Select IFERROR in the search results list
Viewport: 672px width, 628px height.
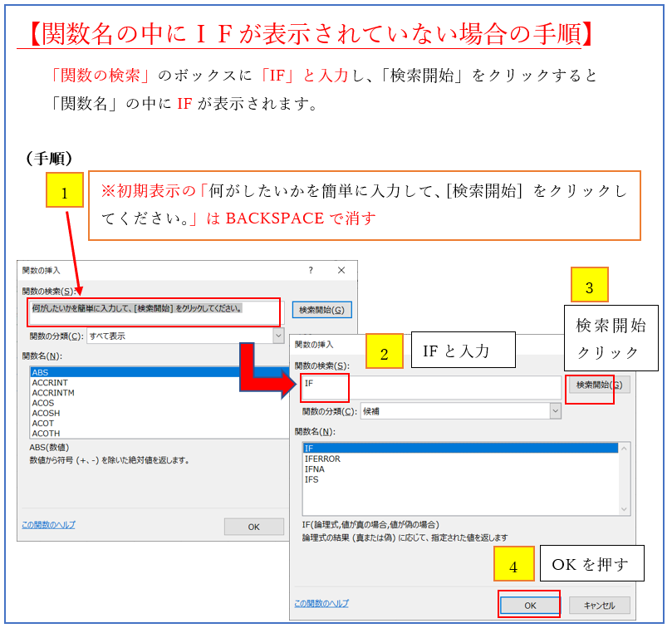322,459
